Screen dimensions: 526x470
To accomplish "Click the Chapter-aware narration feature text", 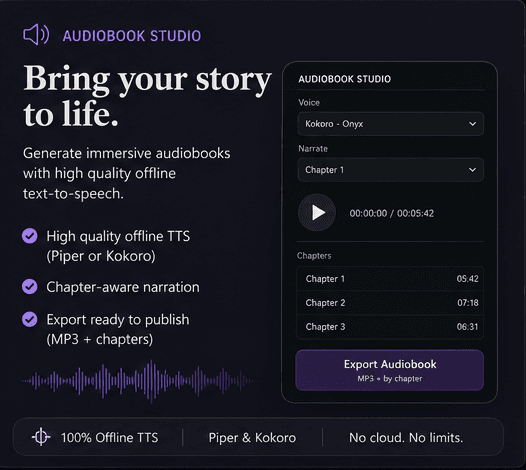I will pos(123,287).
